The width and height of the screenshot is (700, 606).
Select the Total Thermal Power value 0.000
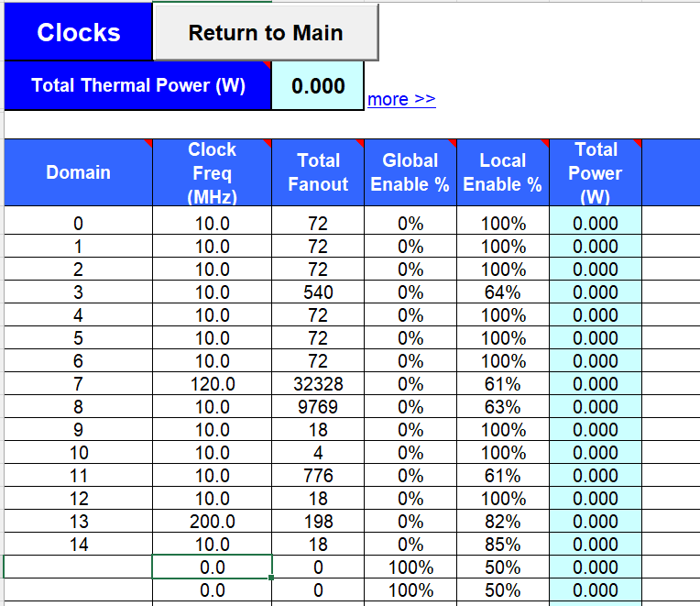pos(318,85)
